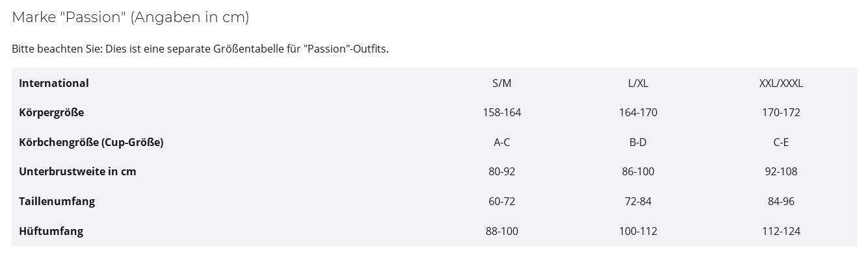Click the A-C cup size cell
Viewport: 868px width, 257px height.
(502, 142)
